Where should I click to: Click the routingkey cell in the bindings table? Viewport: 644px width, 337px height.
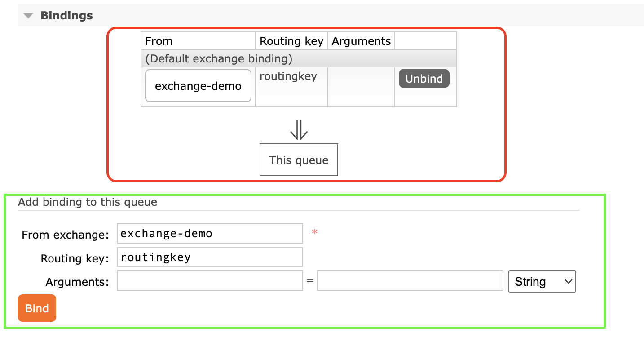(x=287, y=76)
